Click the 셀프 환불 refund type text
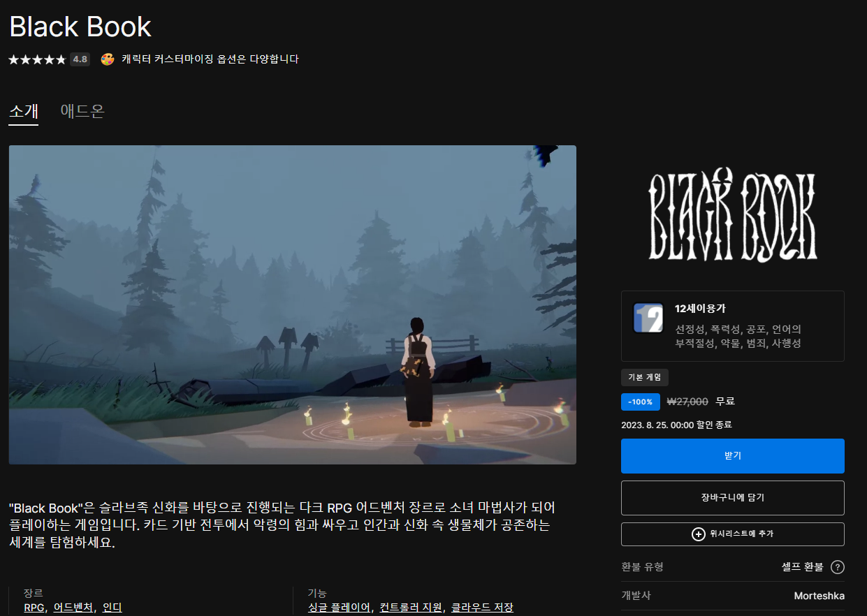 (802, 567)
